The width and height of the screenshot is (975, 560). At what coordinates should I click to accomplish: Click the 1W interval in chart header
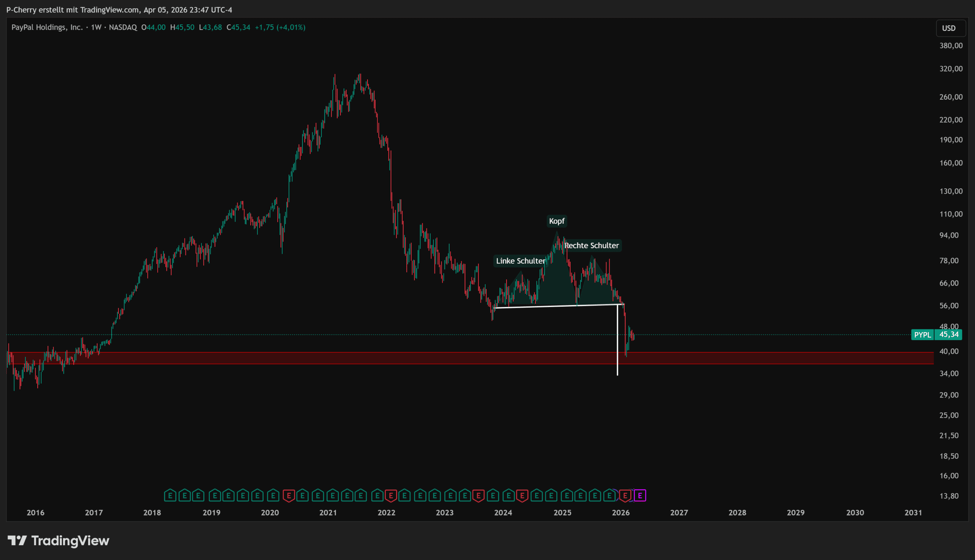(96, 27)
